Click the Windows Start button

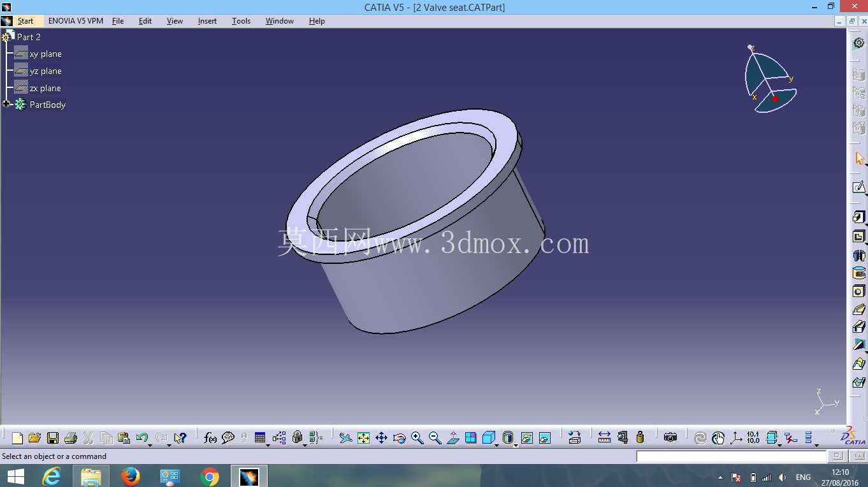click(x=15, y=476)
